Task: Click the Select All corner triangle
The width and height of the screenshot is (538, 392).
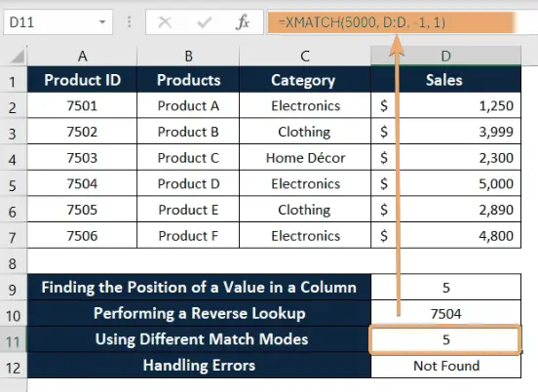Action: pos(18,57)
